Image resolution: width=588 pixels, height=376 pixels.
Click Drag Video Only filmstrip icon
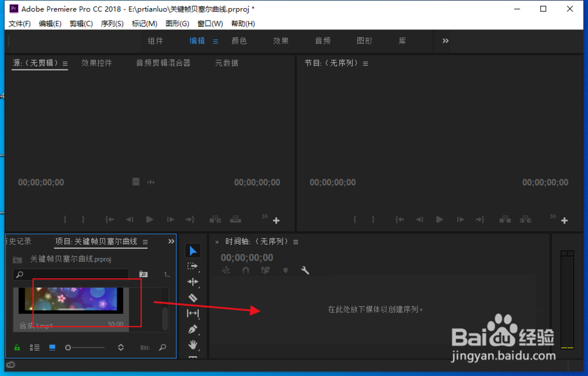coord(136,182)
